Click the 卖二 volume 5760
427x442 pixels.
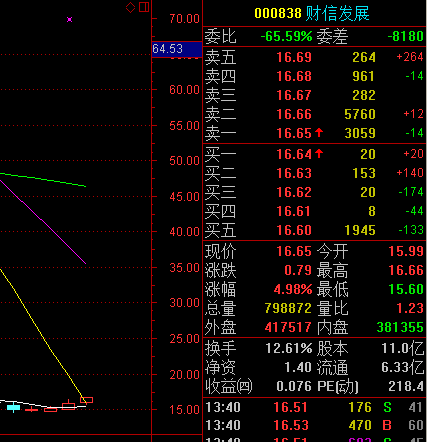click(x=360, y=114)
